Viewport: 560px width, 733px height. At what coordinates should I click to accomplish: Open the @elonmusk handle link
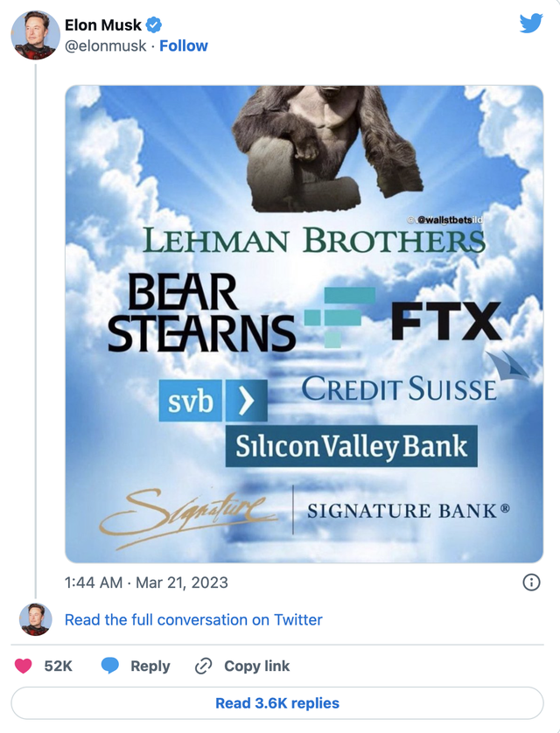[x=105, y=45]
